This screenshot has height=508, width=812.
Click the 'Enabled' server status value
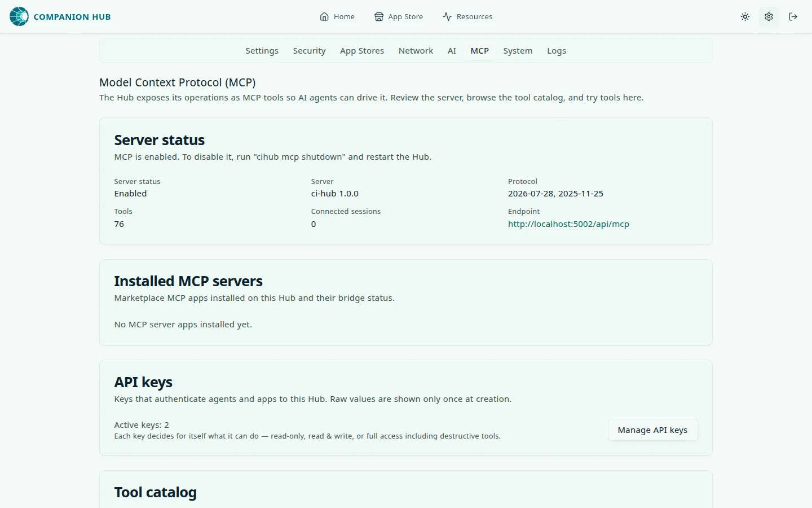[130, 194]
